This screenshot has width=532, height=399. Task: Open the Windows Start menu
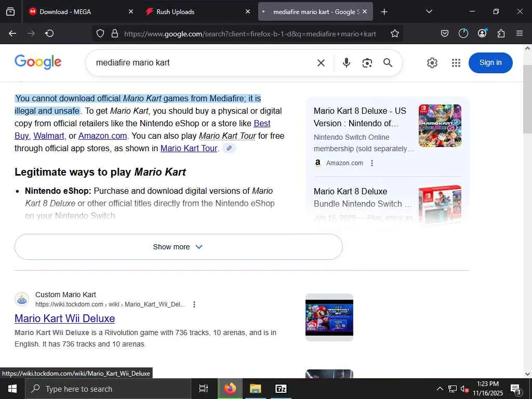pos(12,389)
